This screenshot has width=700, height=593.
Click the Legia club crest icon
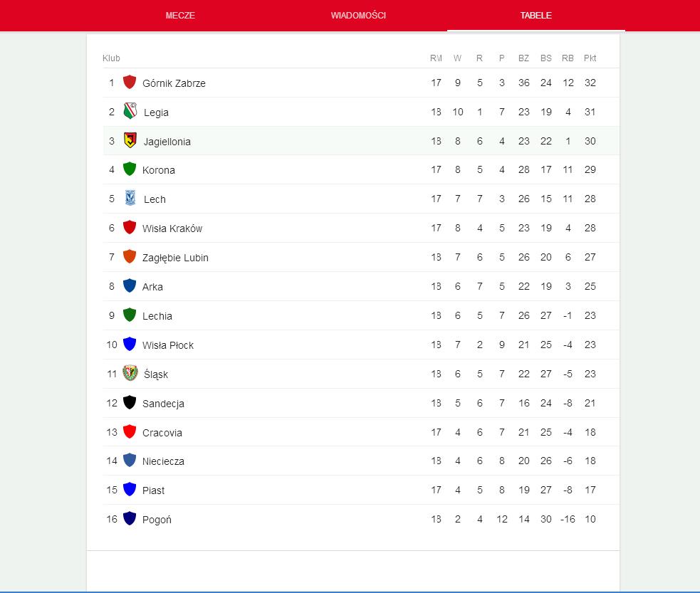click(130, 112)
